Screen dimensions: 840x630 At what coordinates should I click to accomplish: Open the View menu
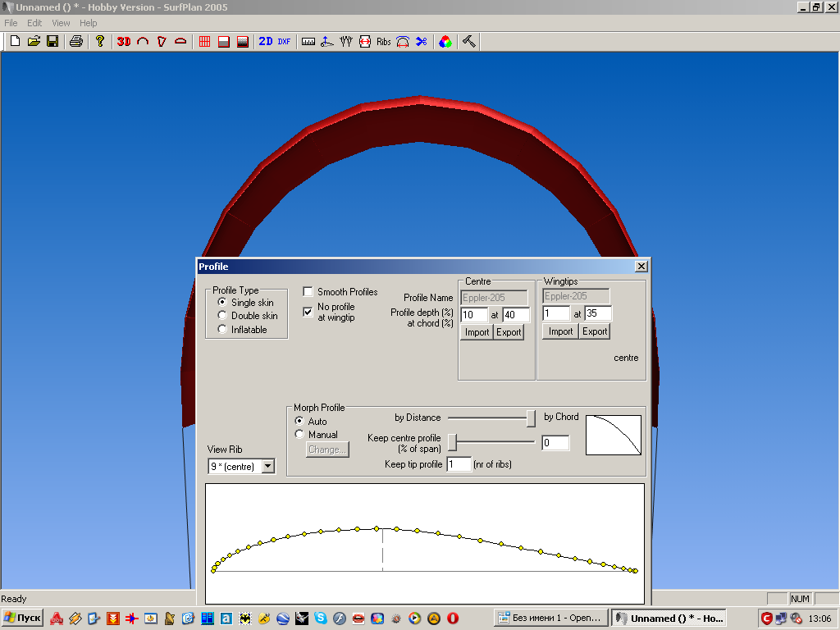coord(61,23)
